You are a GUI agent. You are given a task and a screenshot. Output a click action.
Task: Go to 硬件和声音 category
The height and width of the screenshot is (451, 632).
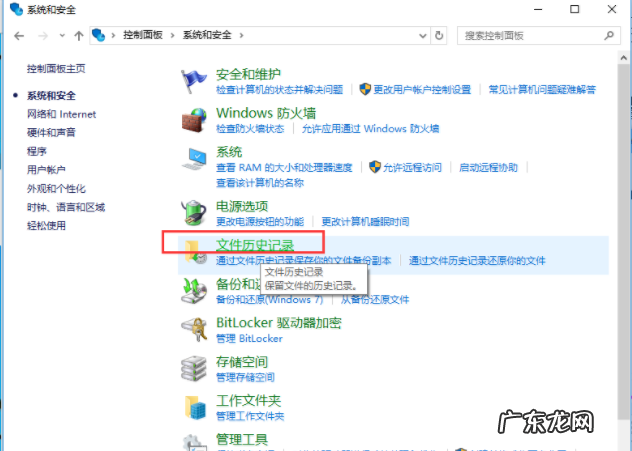(x=51, y=132)
